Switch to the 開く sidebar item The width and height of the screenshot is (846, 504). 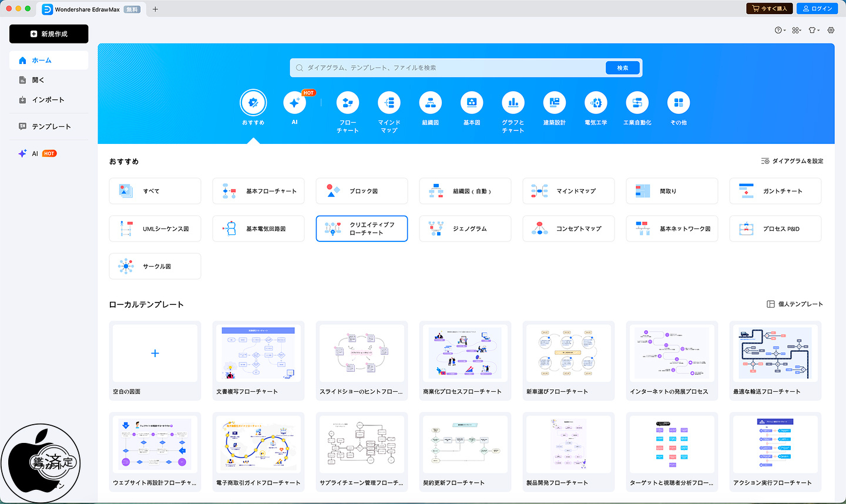(38, 80)
